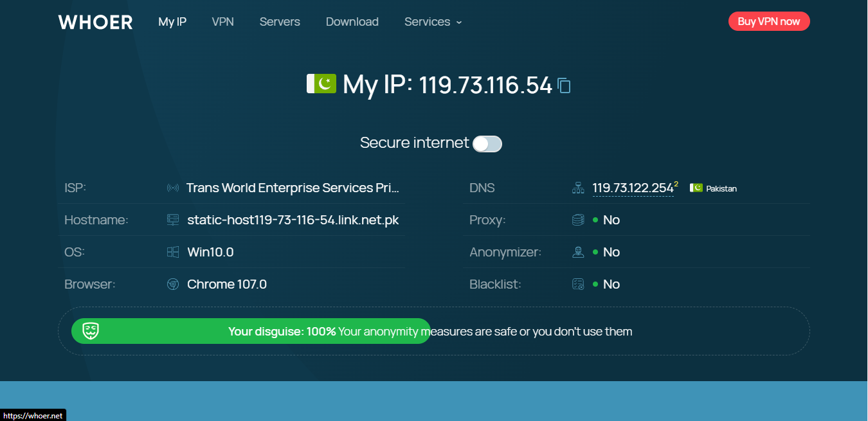This screenshot has width=868, height=421.
Task: Open the VPN menu item
Action: pos(222,22)
